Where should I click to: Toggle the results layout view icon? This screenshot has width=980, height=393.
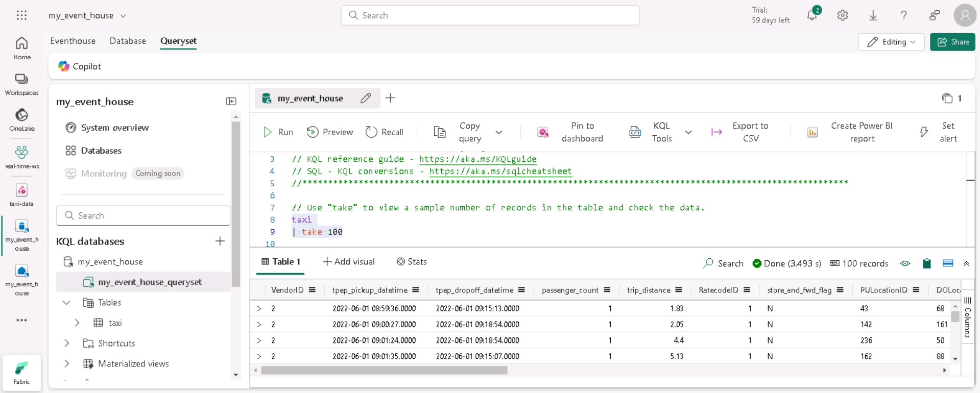click(948, 263)
